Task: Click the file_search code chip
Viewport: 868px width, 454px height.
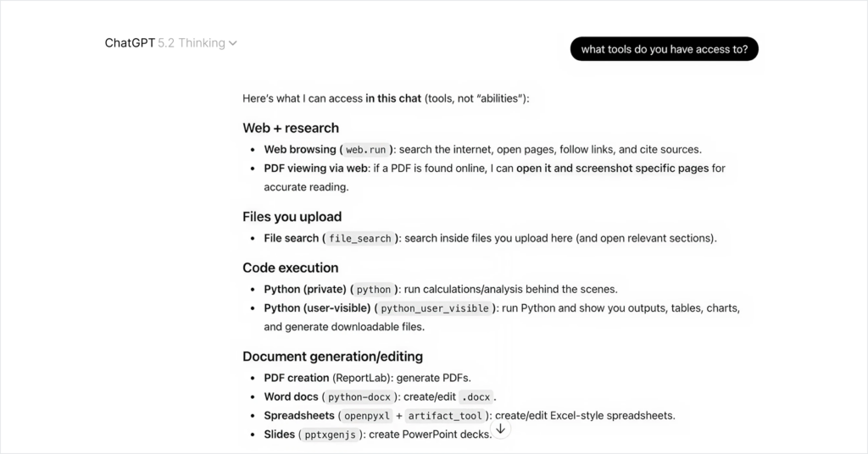Action: click(x=360, y=239)
